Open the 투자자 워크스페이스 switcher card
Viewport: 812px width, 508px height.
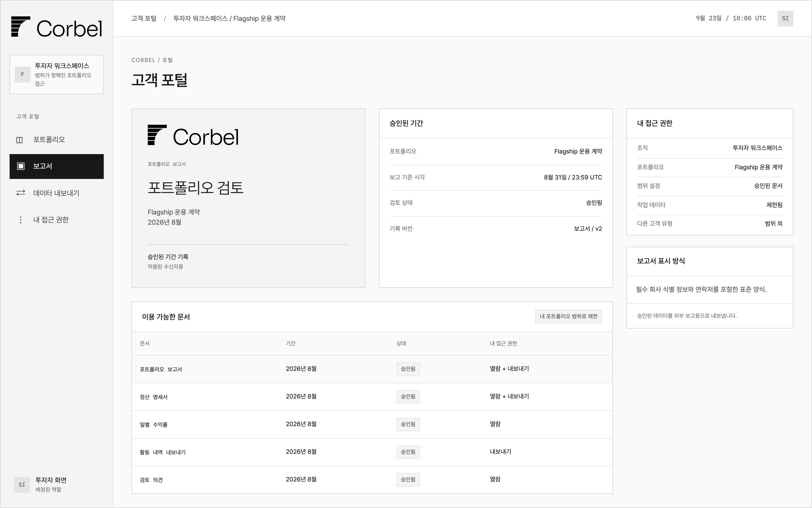56,74
